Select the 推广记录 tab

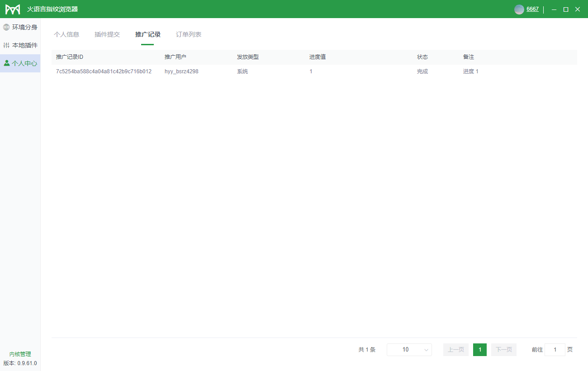click(148, 34)
